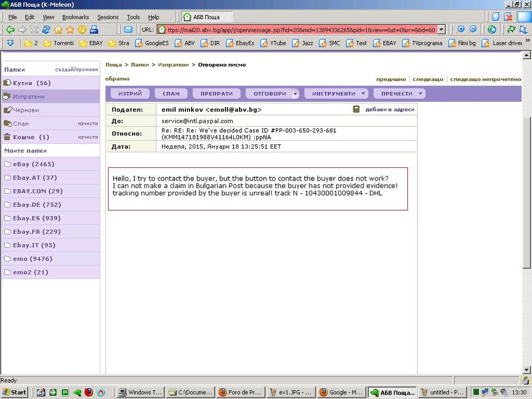This screenshot has height=399, width=532.
Task: Open the Favorites star icon
Action: coord(70,30)
